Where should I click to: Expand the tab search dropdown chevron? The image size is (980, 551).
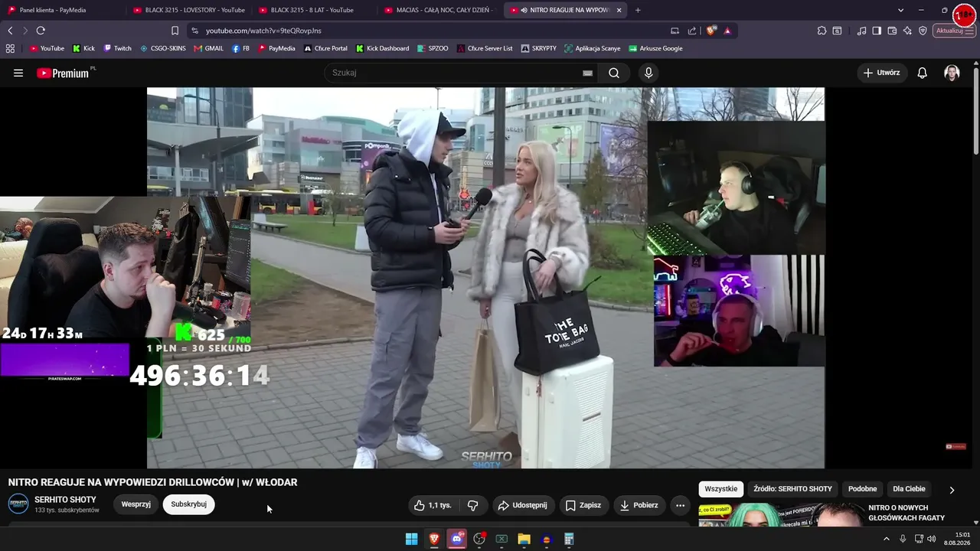(900, 10)
